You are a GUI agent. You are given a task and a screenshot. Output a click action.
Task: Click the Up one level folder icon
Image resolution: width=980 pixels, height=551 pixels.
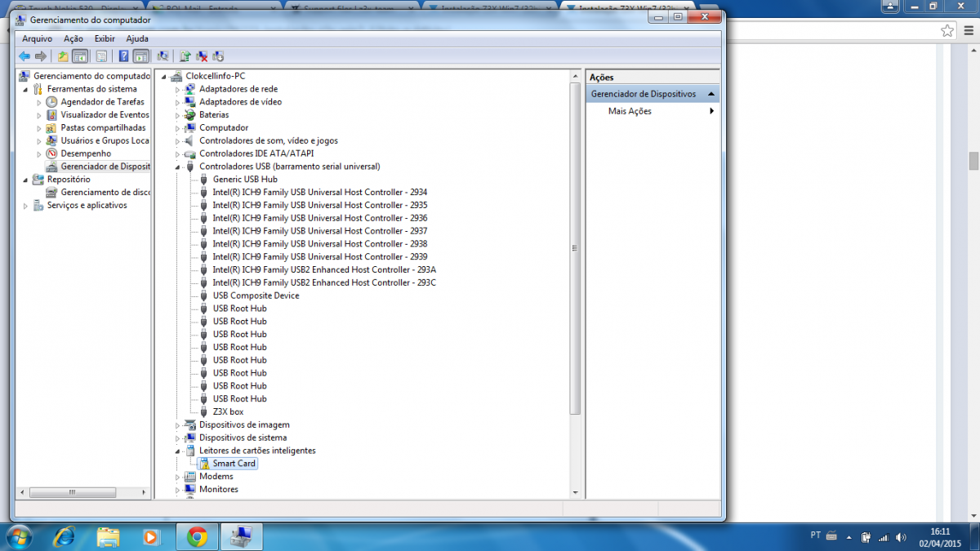click(x=63, y=56)
